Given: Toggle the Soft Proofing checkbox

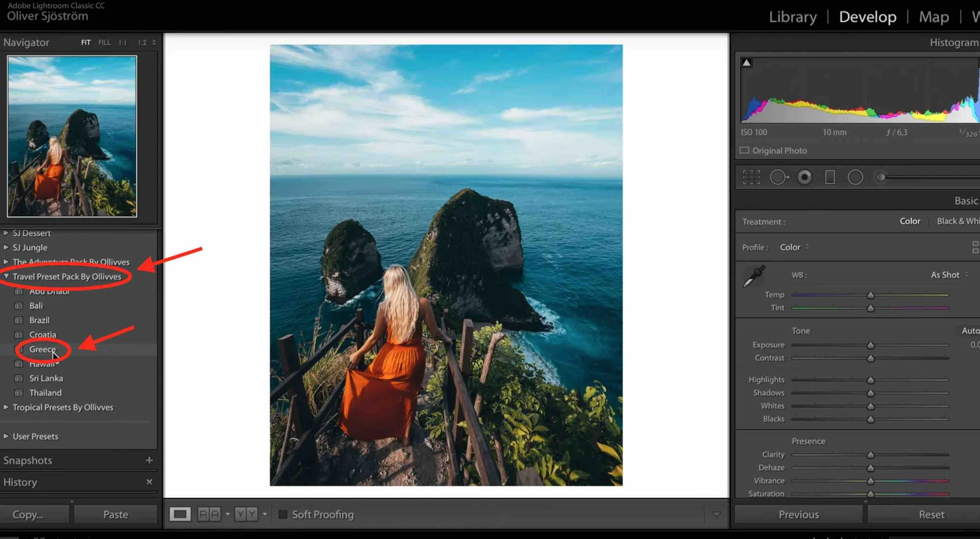Looking at the screenshot, I should pyautogui.click(x=282, y=514).
